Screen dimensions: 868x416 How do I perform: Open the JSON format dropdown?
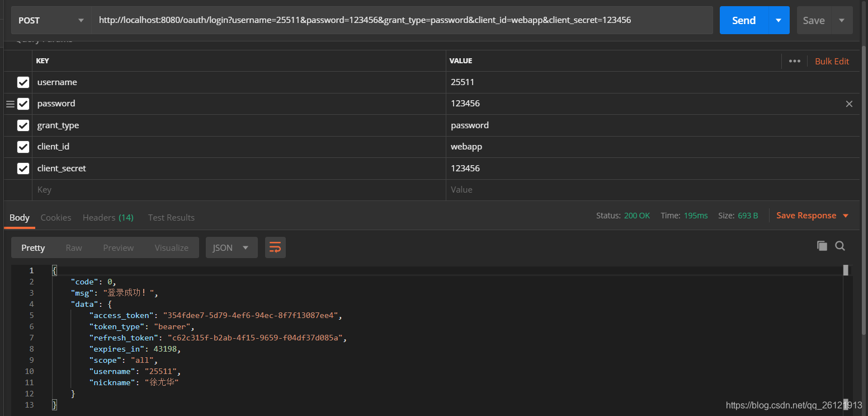[x=232, y=247]
